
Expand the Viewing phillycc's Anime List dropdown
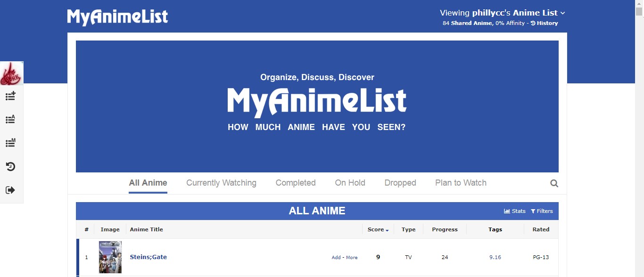(x=502, y=13)
